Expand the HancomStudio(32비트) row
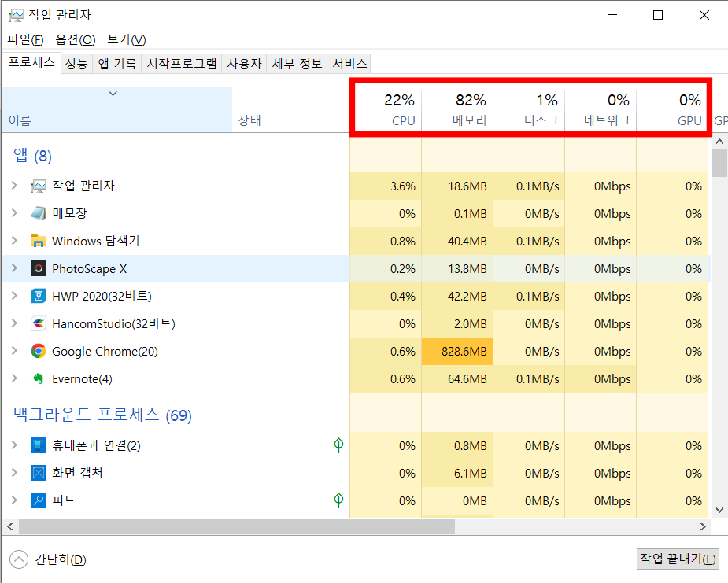This screenshot has height=583, width=728. [14, 323]
